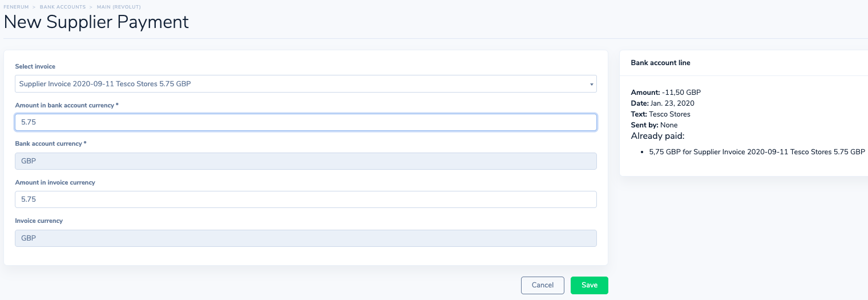Focus the Amount in invoice currency field
Screen dimensions: 868x300
(x=305, y=199)
